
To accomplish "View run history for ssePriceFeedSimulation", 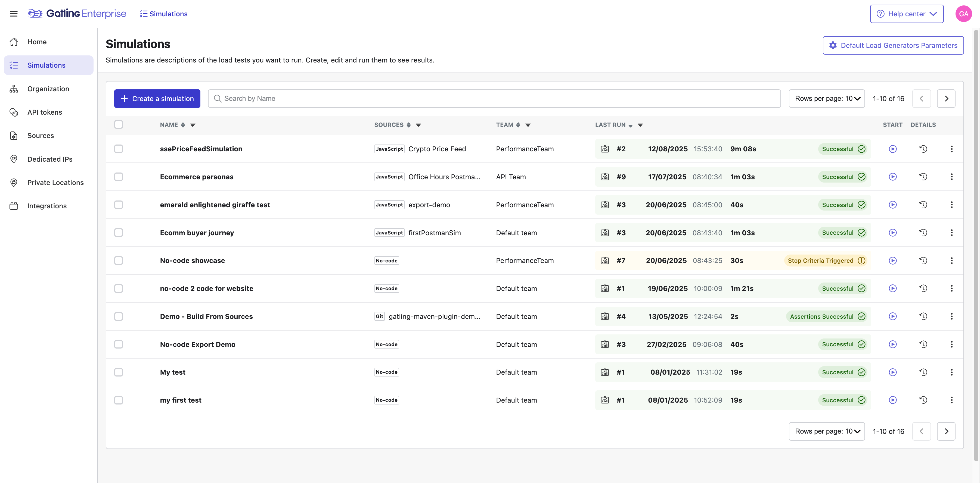I will coord(923,149).
